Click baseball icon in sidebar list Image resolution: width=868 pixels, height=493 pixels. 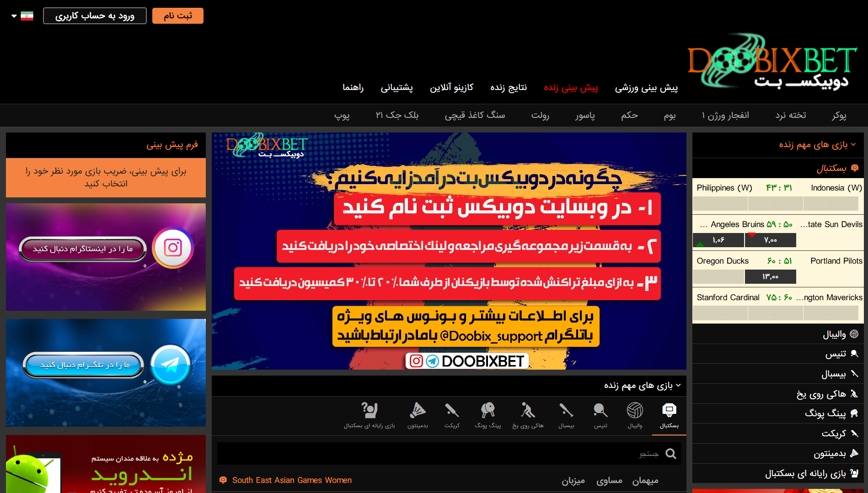click(854, 374)
